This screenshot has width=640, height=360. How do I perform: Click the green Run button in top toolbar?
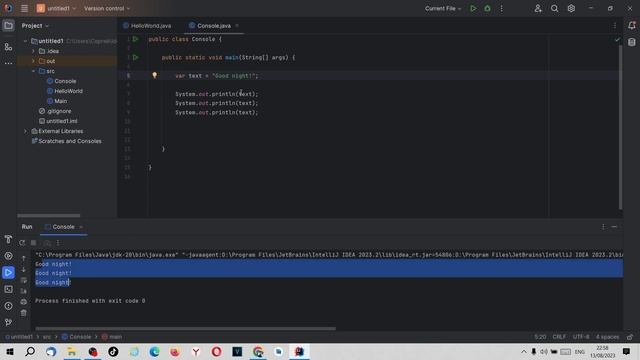pyautogui.click(x=473, y=8)
